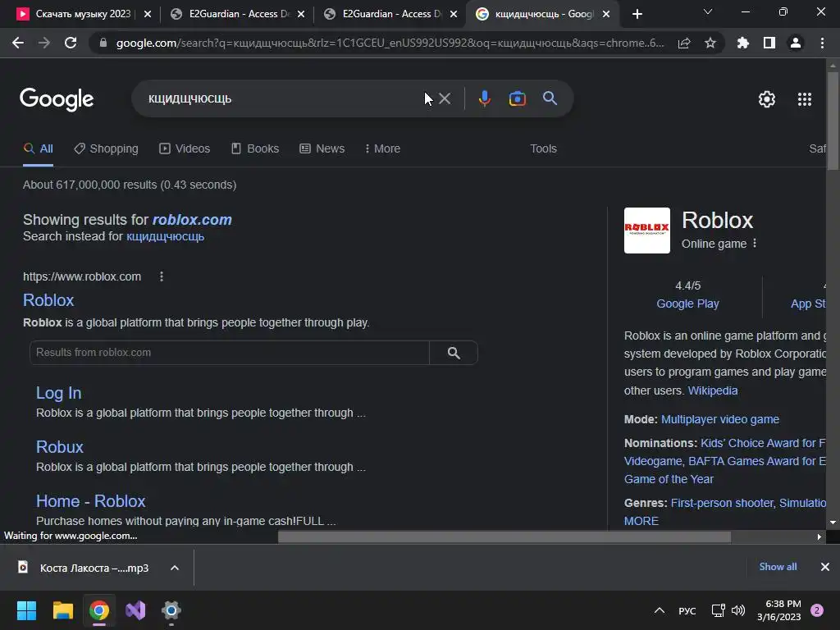This screenshot has height=630, width=840.
Task: Open the roblox.com suggested correction link
Action: click(192, 220)
